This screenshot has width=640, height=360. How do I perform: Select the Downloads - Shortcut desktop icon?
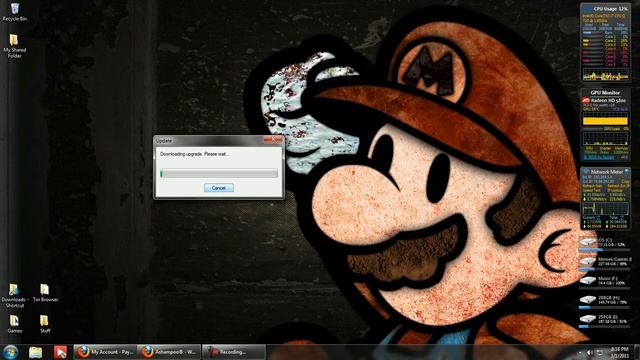pyautogui.click(x=14, y=296)
